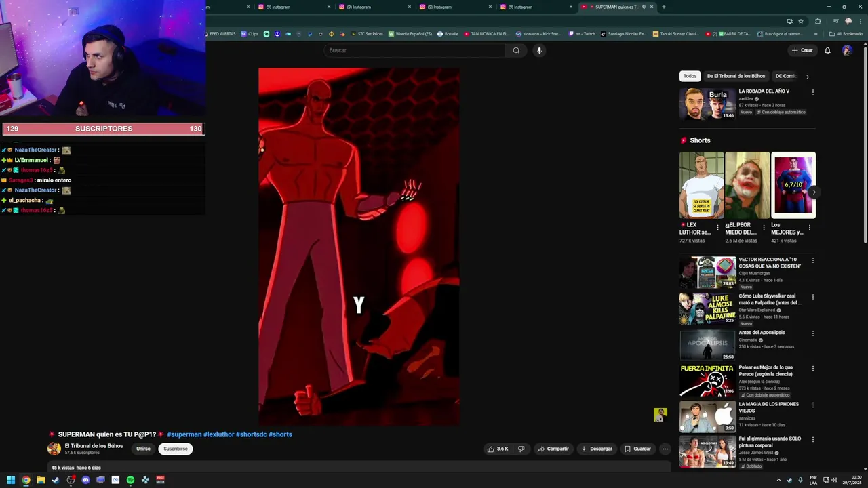Open the YouTube account avatar menu
The image size is (868, 488).
pyautogui.click(x=847, y=50)
